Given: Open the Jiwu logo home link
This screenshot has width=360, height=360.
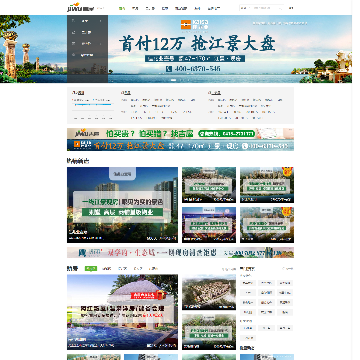Looking at the screenshot, I should coord(80,7).
